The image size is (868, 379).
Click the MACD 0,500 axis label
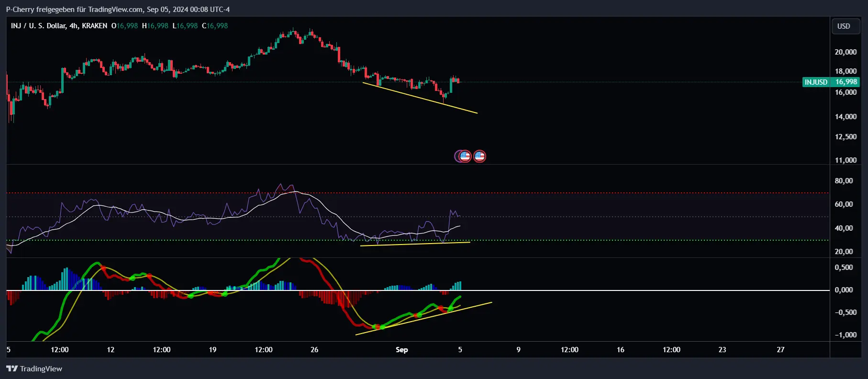pyautogui.click(x=844, y=268)
